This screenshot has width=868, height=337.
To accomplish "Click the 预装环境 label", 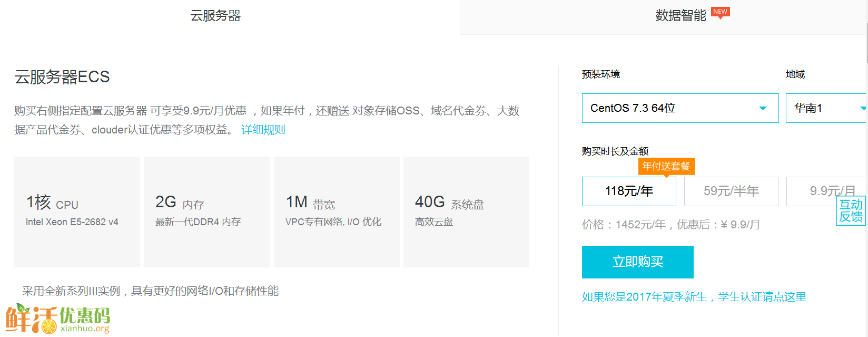I will click(x=601, y=74).
